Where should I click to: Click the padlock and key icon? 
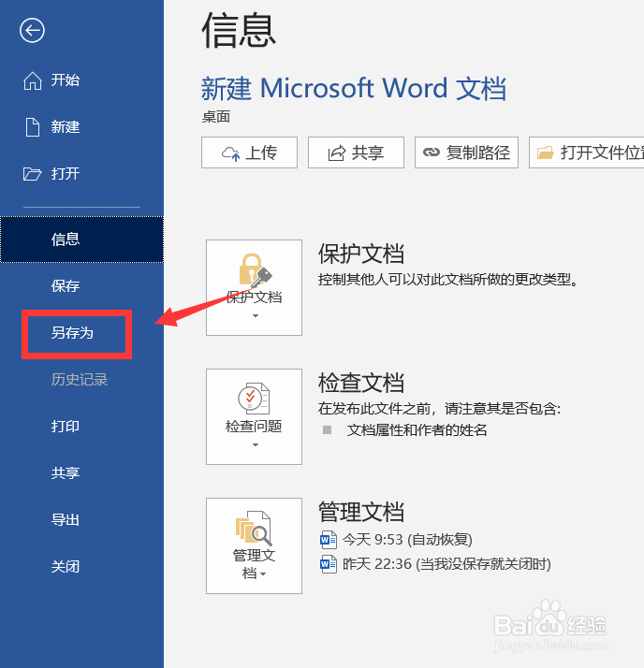pyautogui.click(x=255, y=270)
